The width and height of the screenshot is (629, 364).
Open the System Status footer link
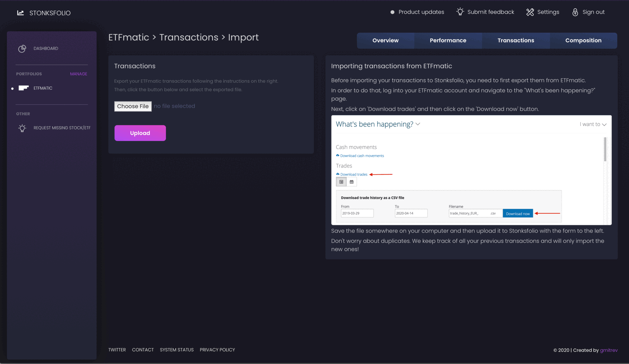(177, 350)
